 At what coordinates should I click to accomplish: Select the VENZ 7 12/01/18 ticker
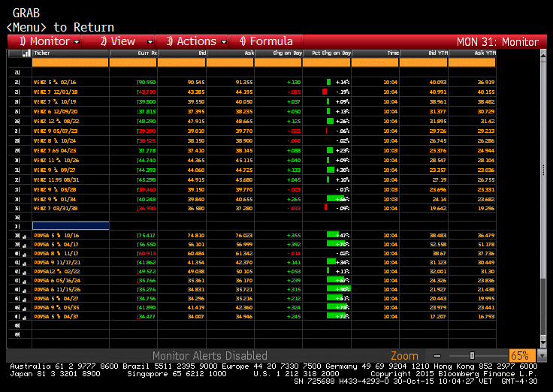(x=56, y=92)
